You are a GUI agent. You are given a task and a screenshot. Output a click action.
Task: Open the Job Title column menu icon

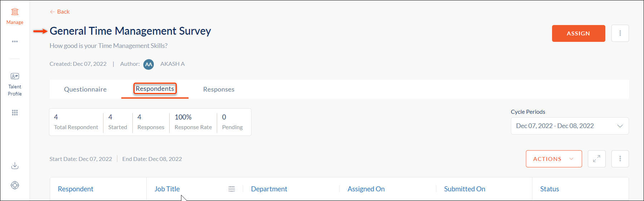coord(231,189)
